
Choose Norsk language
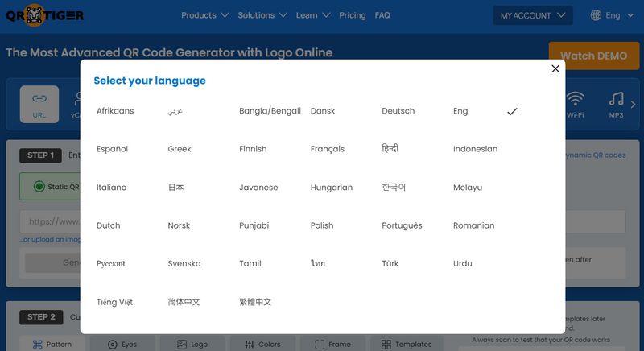point(179,225)
